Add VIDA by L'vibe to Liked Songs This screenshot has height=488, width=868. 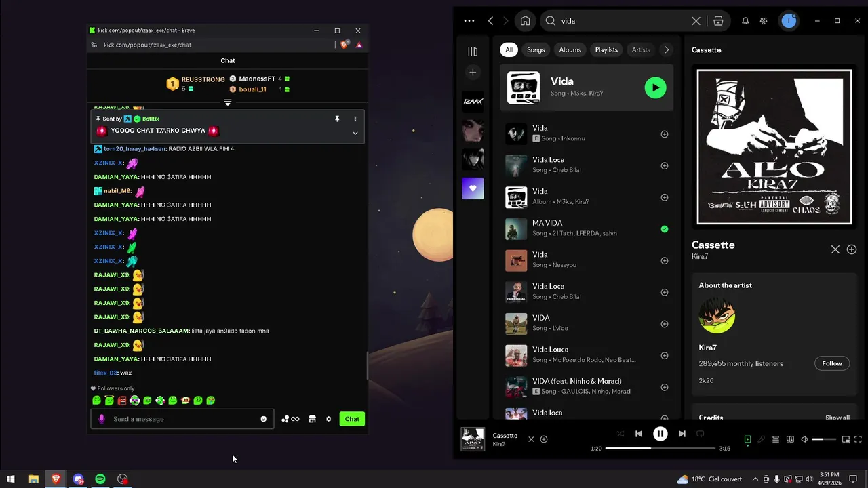click(664, 324)
